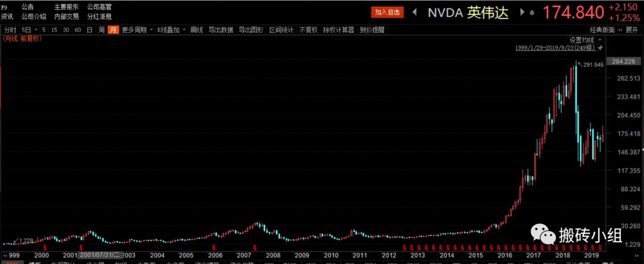Image resolution: width=644 pixels, height=264 pixels.
Task: Click the 2015 year label on the axis
Action: click(475, 255)
